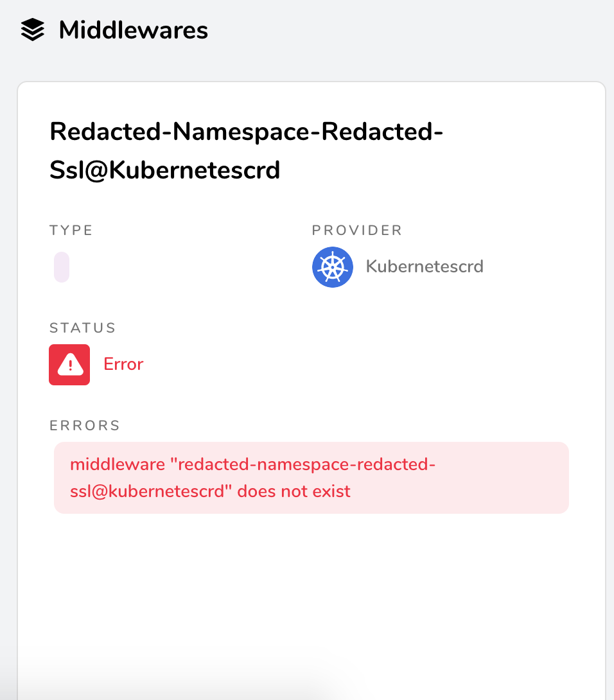Click the rounded error status icon square

pyautogui.click(x=69, y=364)
